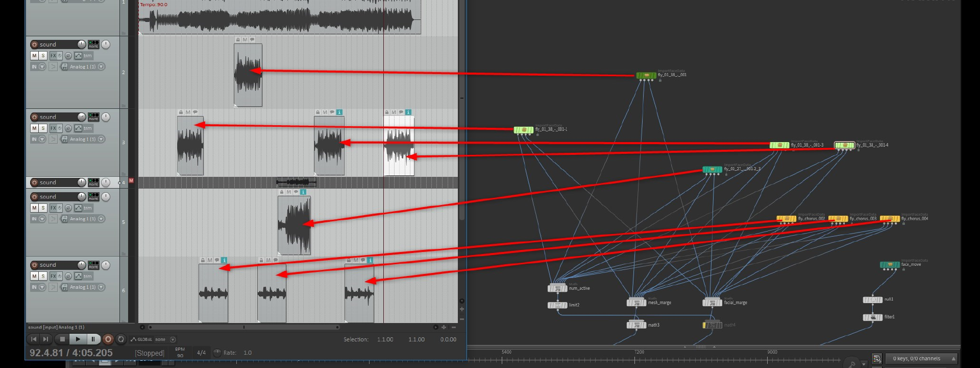Open GLOBAL automation override button

tap(141, 339)
